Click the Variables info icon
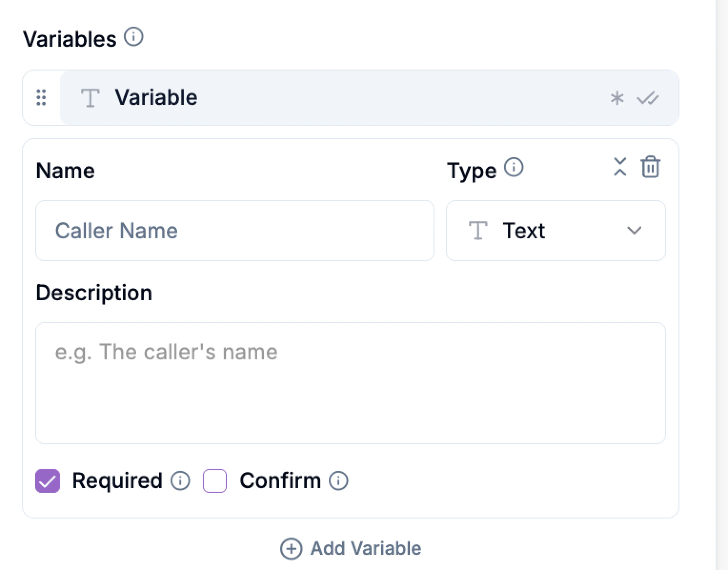 (134, 37)
